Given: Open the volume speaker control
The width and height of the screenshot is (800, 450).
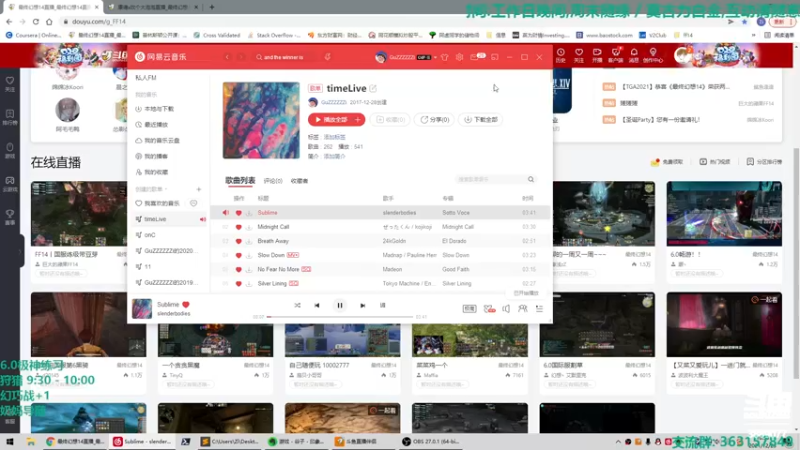Looking at the screenshot, I should [x=506, y=309].
